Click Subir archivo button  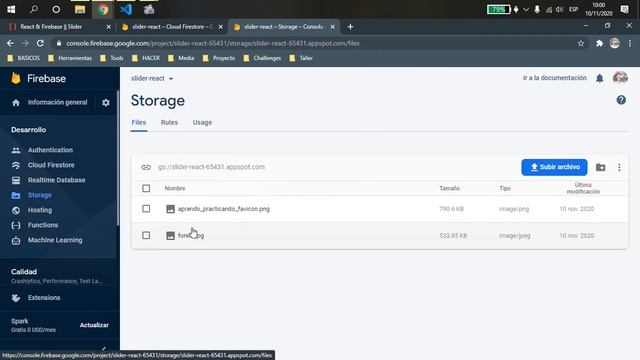point(554,167)
